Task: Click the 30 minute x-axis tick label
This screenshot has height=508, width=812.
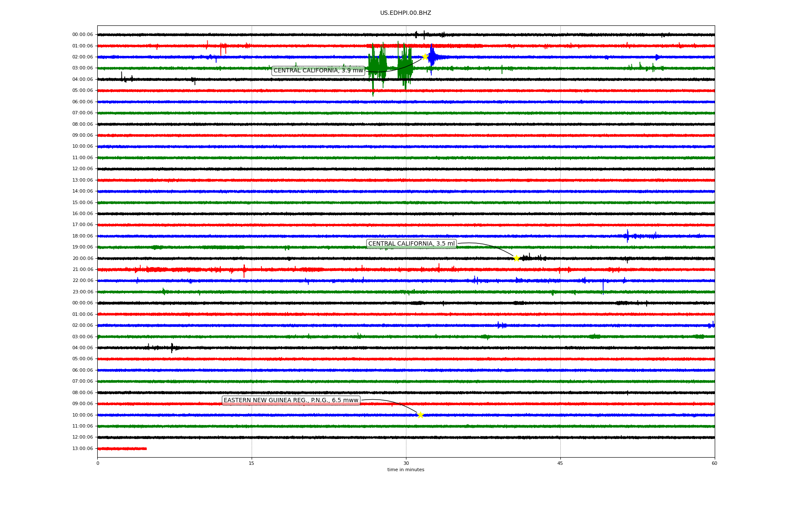Action: click(x=406, y=463)
